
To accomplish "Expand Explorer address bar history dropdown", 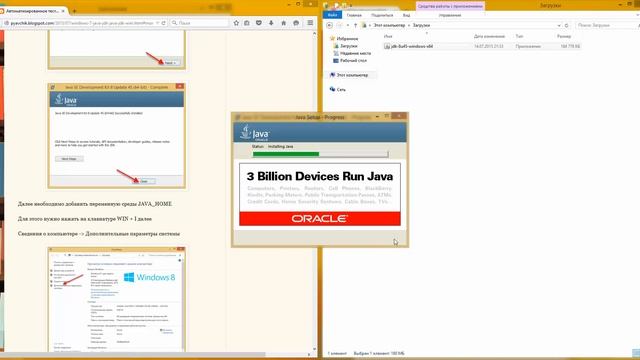I will (559, 25).
